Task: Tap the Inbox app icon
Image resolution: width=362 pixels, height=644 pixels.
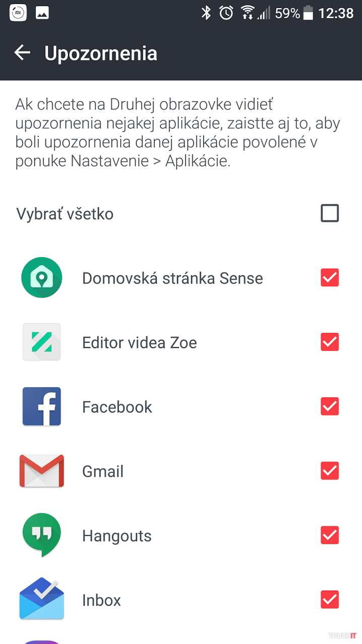Action: click(42, 599)
